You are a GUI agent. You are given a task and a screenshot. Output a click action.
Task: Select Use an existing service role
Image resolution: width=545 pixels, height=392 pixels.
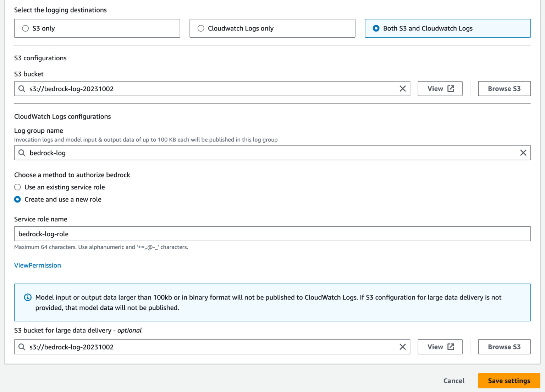tap(17, 187)
